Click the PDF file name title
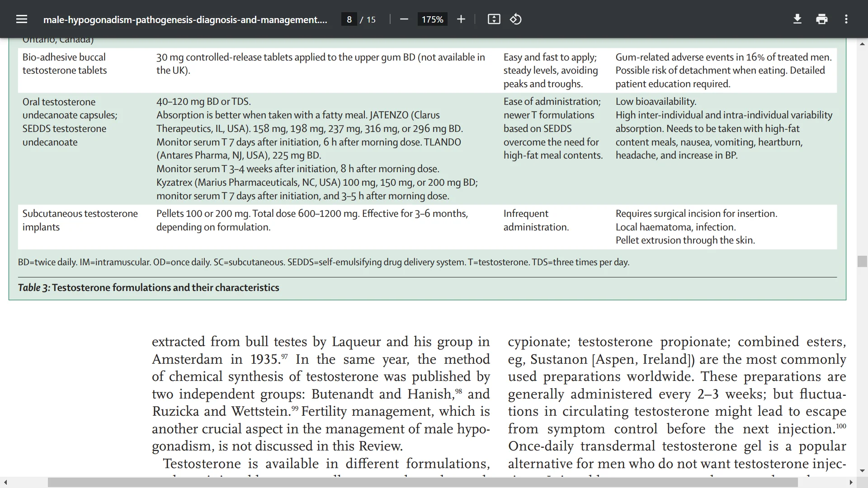 click(185, 19)
